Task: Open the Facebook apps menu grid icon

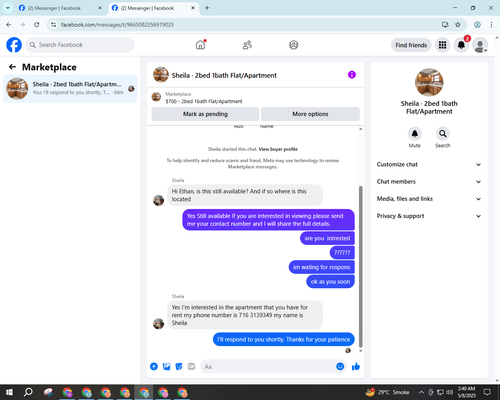Action: (442, 45)
